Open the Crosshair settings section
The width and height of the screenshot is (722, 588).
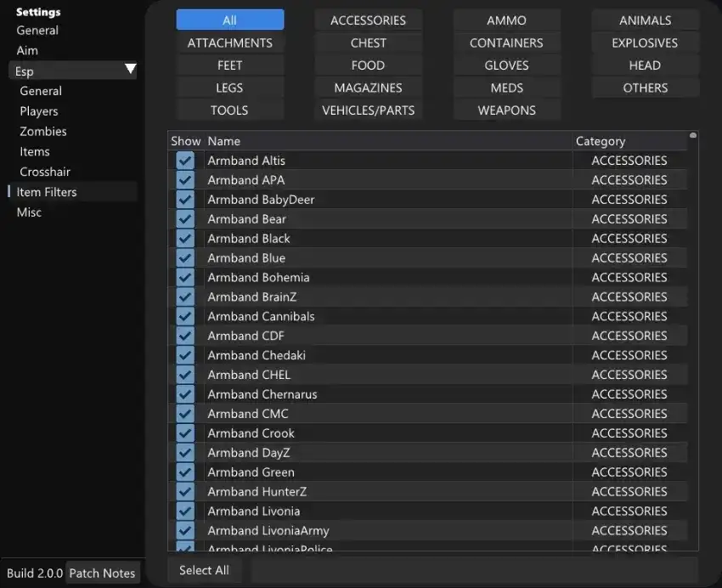point(43,171)
